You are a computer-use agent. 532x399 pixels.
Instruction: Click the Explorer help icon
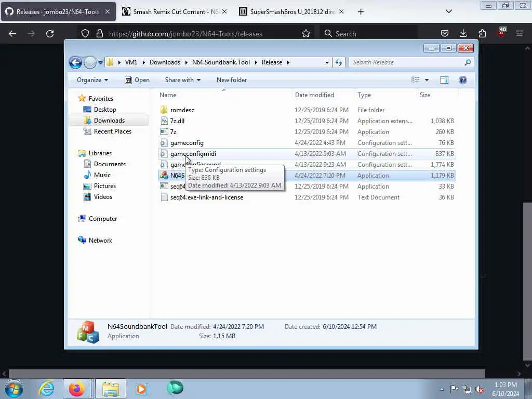(463, 80)
